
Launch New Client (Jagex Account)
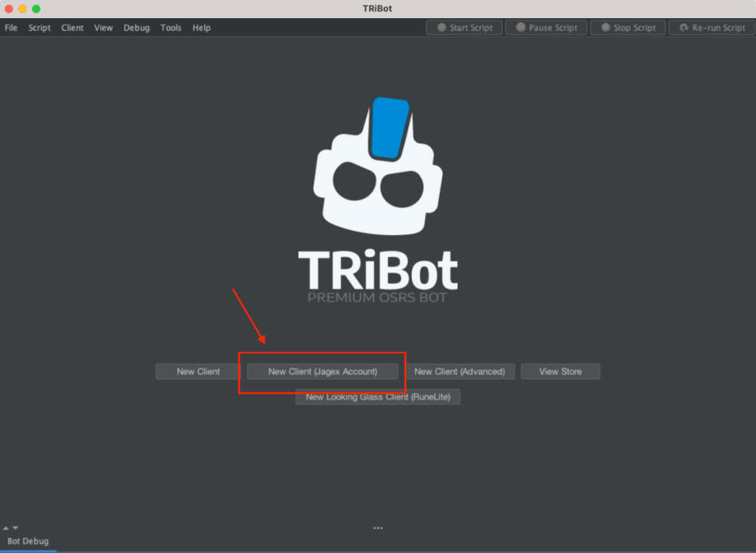click(323, 371)
